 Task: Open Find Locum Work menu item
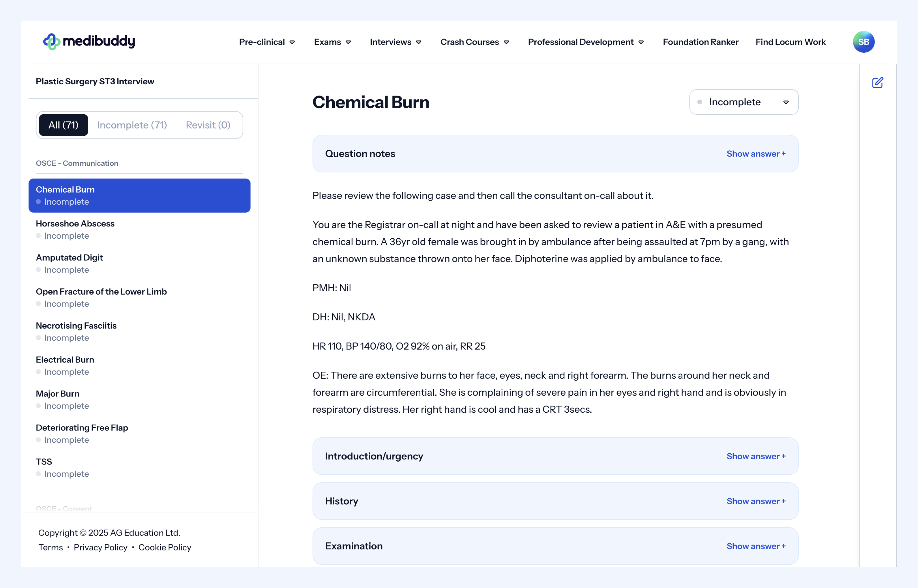[790, 42]
